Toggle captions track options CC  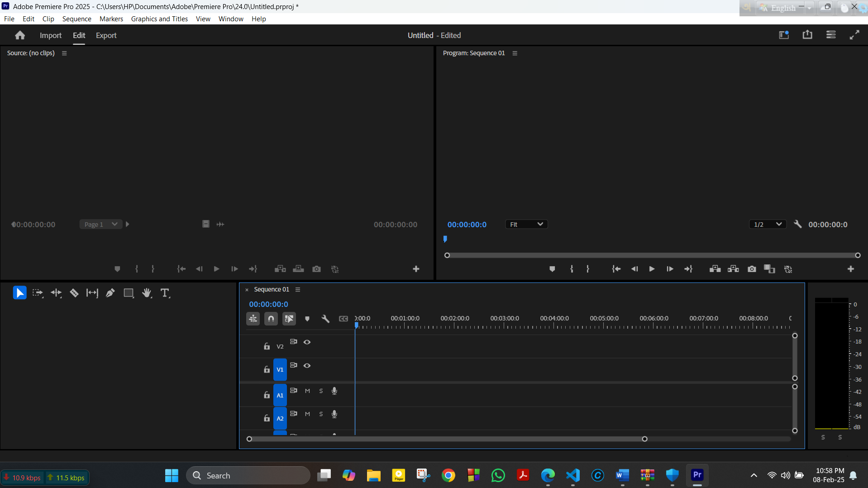click(x=343, y=319)
